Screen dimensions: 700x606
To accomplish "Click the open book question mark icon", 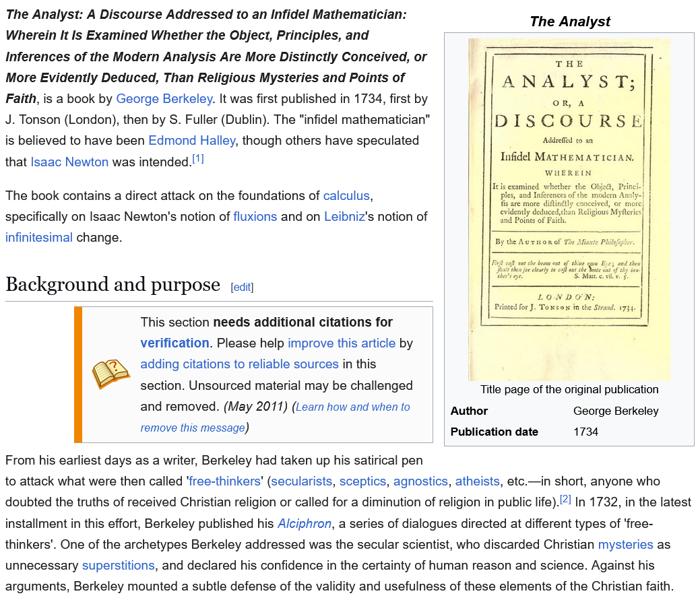I will click(x=111, y=374).
